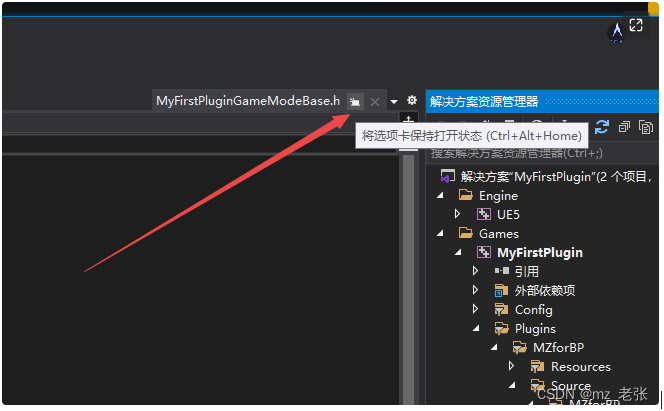Click the Solution Explorer search box
664x411 pixels.
[x=542, y=153]
